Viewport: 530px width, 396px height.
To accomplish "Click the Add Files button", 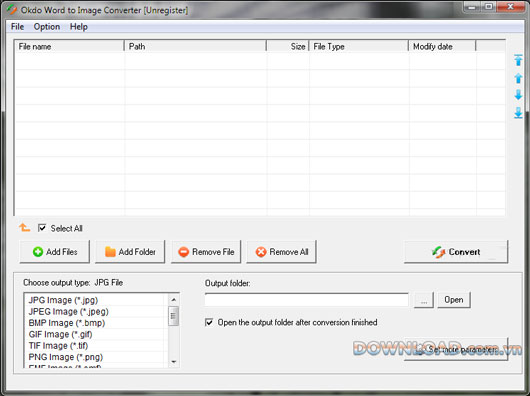I will pos(55,252).
